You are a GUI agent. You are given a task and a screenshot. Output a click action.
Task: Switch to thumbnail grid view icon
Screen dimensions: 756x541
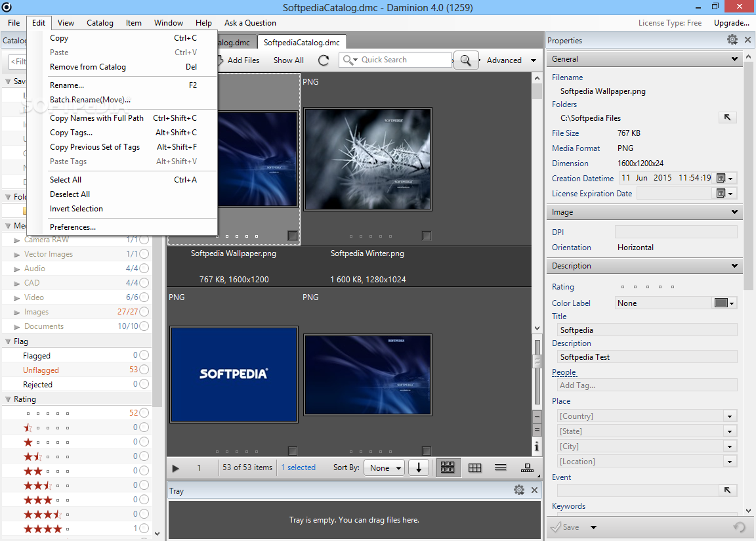448,467
